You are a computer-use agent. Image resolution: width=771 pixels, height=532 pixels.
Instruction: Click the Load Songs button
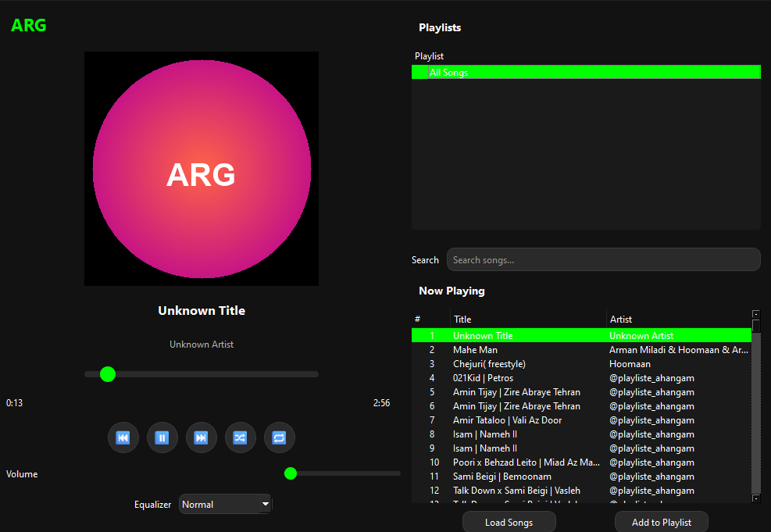509,522
